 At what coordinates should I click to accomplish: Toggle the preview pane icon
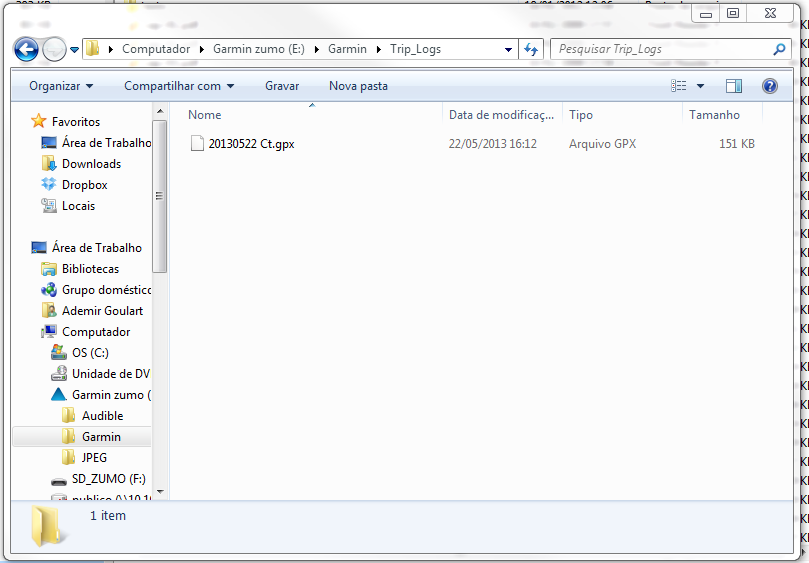(x=734, y=86)
